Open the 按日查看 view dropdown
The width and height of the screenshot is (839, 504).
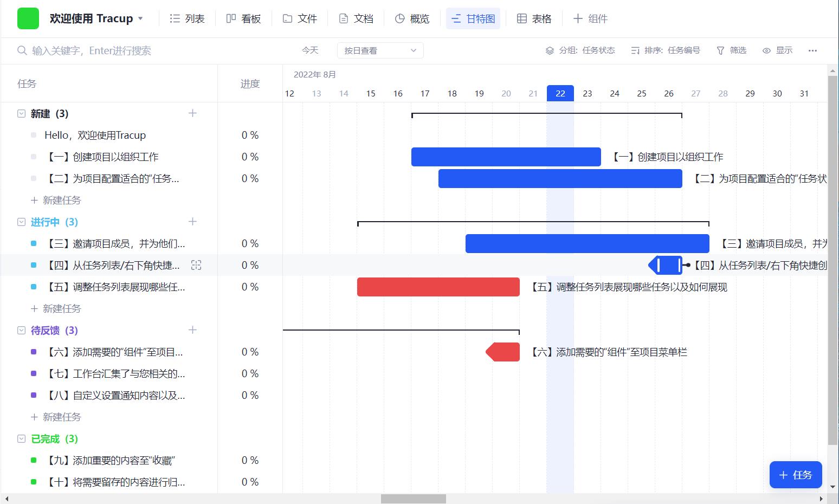380,50
